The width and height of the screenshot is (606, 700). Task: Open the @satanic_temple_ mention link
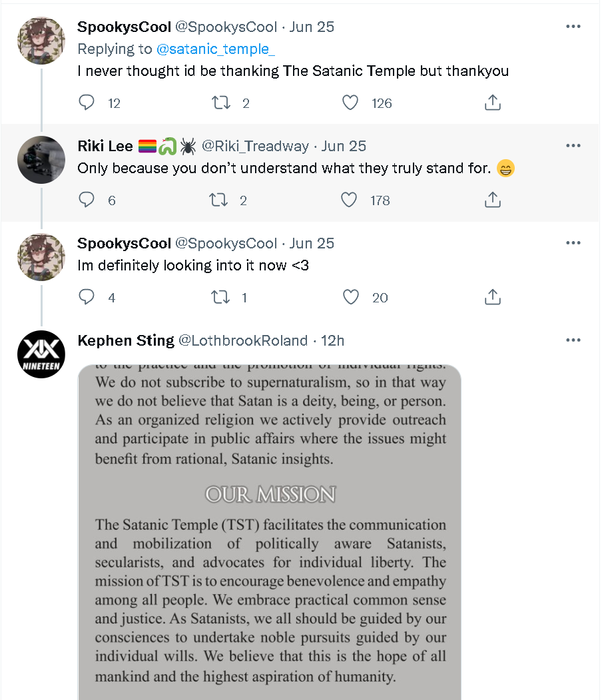point(216,49)
